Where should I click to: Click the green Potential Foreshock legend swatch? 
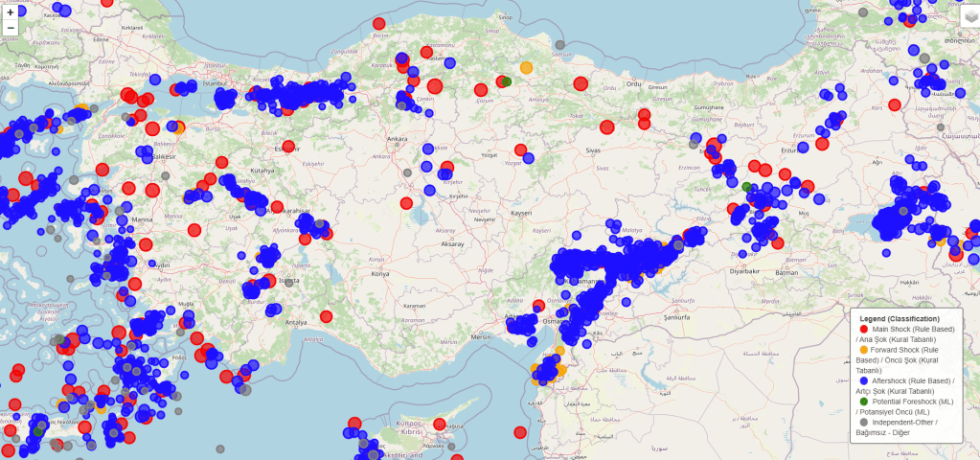863,402
